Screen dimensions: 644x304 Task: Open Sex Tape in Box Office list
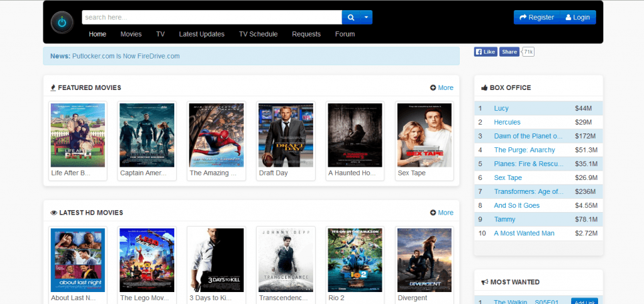(x=508, y=177)
